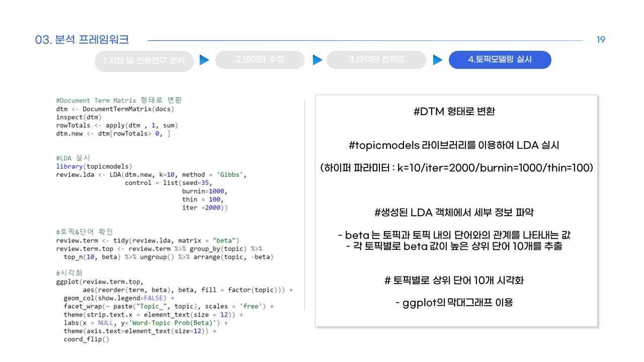Click the '- ggplot의 막대그래프 이용' line

pyautogui.click(x=454, y=303)
